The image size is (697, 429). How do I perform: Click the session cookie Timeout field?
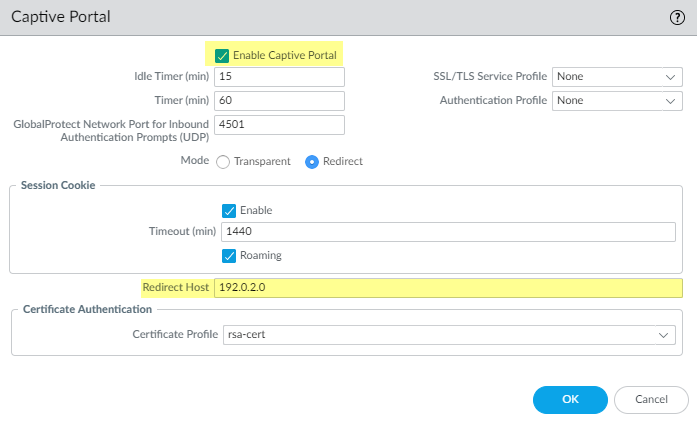(449, 232)
